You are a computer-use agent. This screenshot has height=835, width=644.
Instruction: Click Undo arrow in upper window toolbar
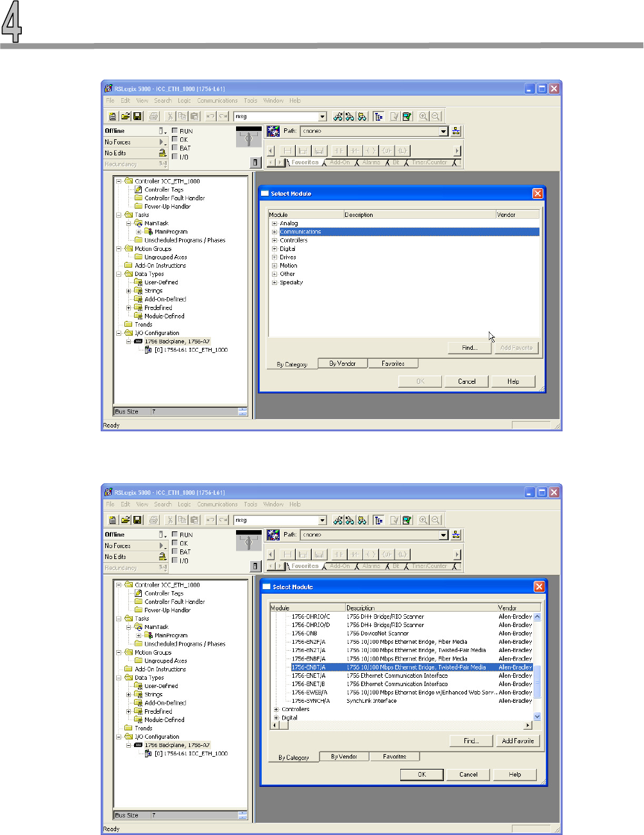(210, 116)
